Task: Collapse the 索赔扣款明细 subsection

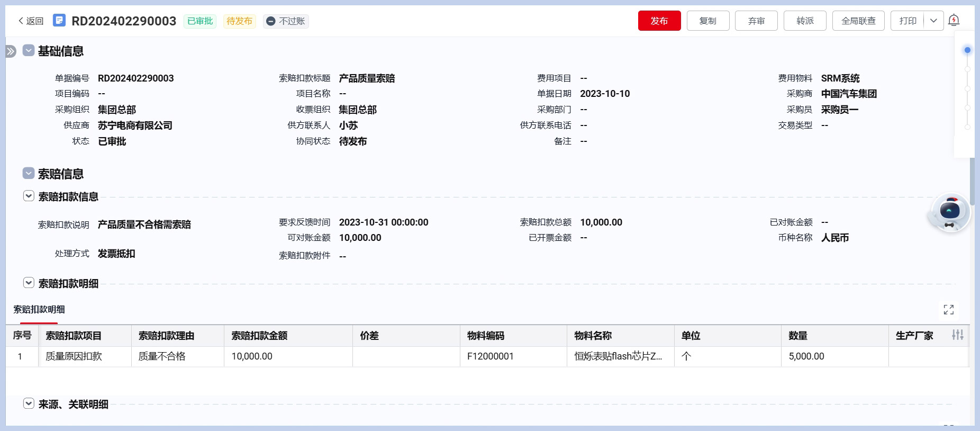Action: [x=29, y=283]
